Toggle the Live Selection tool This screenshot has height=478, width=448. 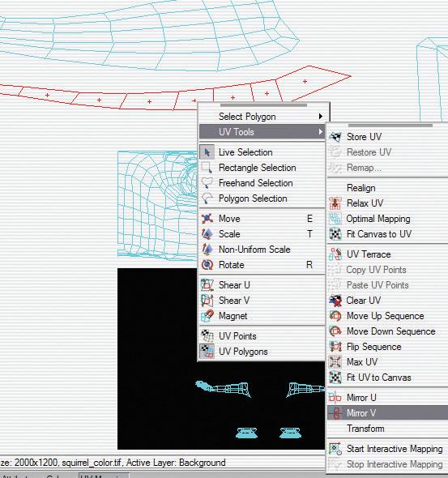[x=245, y=152]
